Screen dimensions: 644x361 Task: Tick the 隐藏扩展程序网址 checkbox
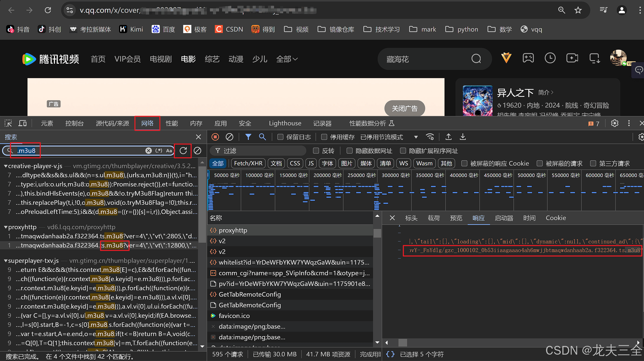click(x=403, y=151)
